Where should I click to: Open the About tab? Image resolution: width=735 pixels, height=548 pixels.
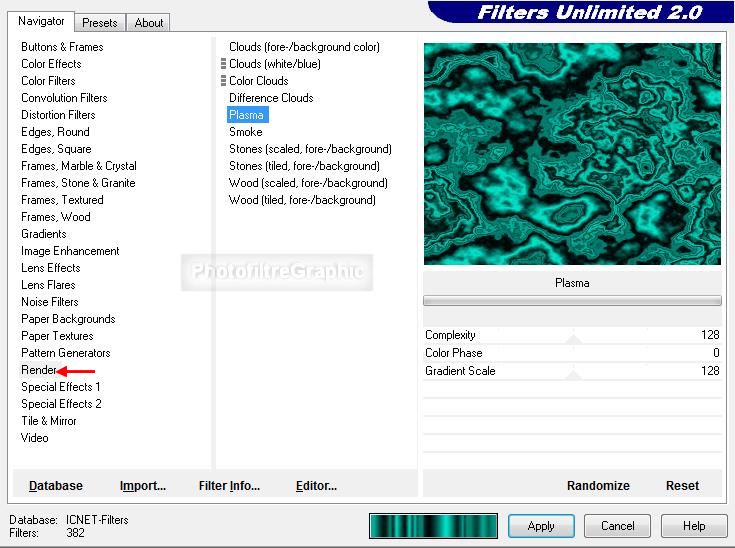149,23
